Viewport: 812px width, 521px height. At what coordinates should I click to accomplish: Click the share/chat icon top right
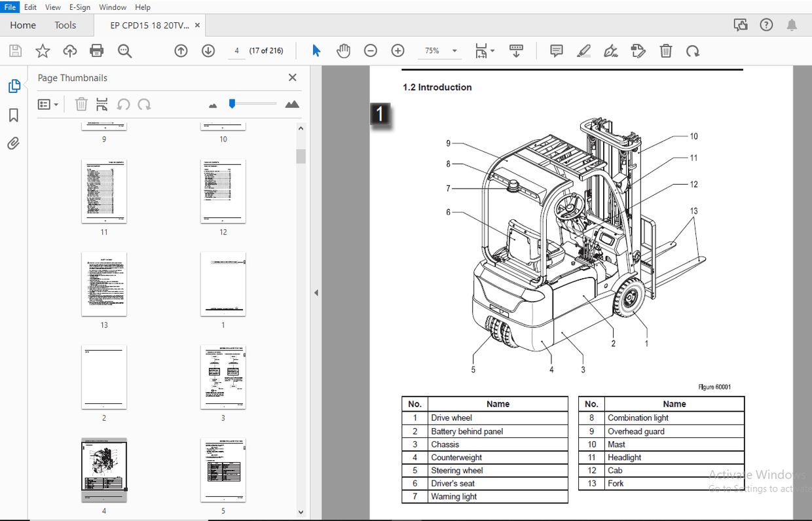pyautogui.click(x=741, y=25)
